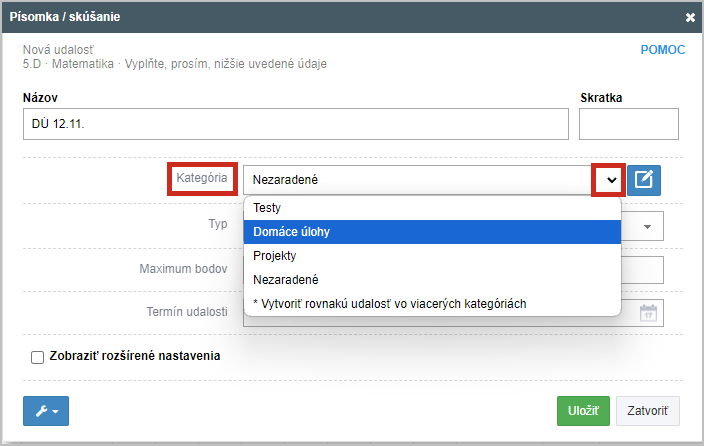Save the event with Uložiť
The width and height of the screenshot is (704, 446).
pyautogui.click(x=583, y=411)
